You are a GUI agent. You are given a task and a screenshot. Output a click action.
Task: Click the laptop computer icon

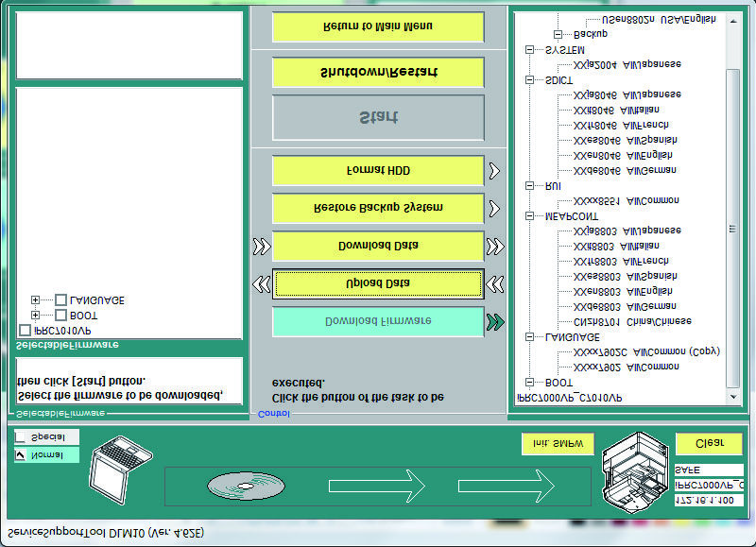click(x=121, y=469)
